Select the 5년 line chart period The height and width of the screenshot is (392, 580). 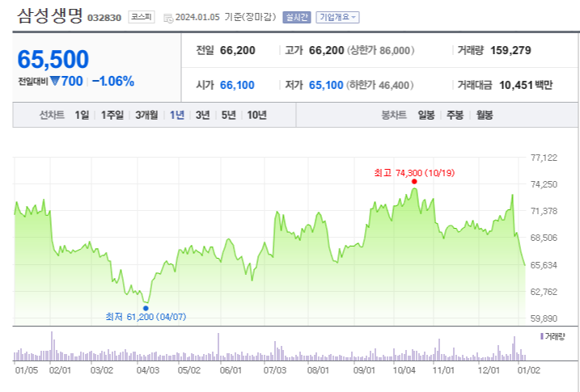coord(229,115)
